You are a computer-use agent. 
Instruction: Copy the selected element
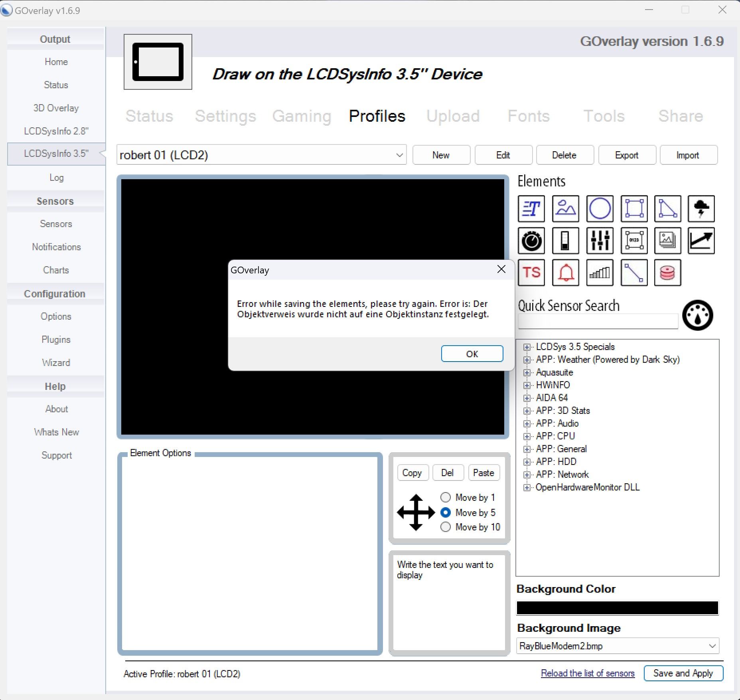[x=412, y=473]
